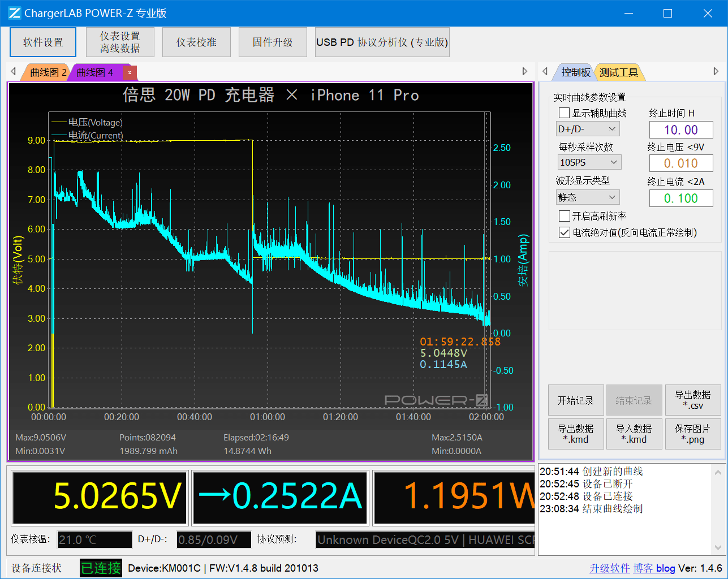
Task: Click the ChargerLAB app icon in title bar
Action: click(x=14, y=13)
